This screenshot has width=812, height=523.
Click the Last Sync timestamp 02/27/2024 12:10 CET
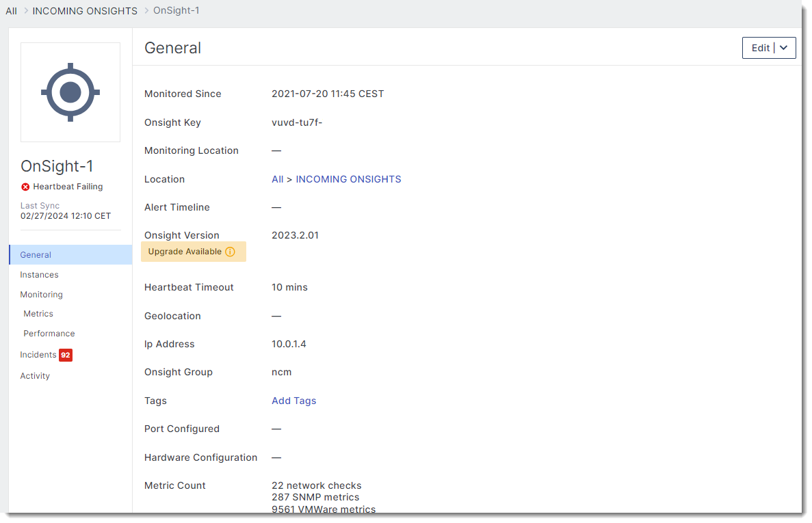click(66, 216)
